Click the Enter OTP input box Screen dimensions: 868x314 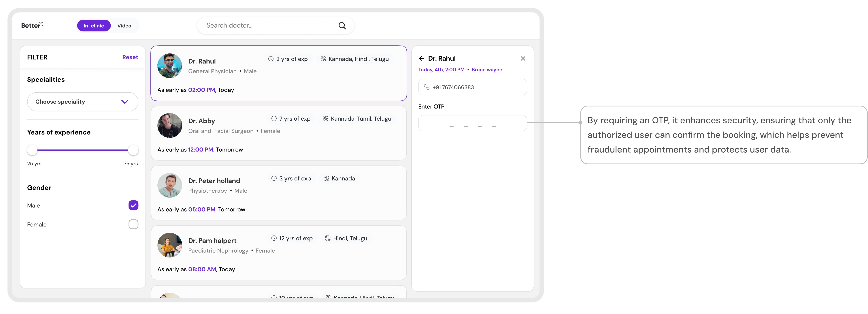pos(472,123)
